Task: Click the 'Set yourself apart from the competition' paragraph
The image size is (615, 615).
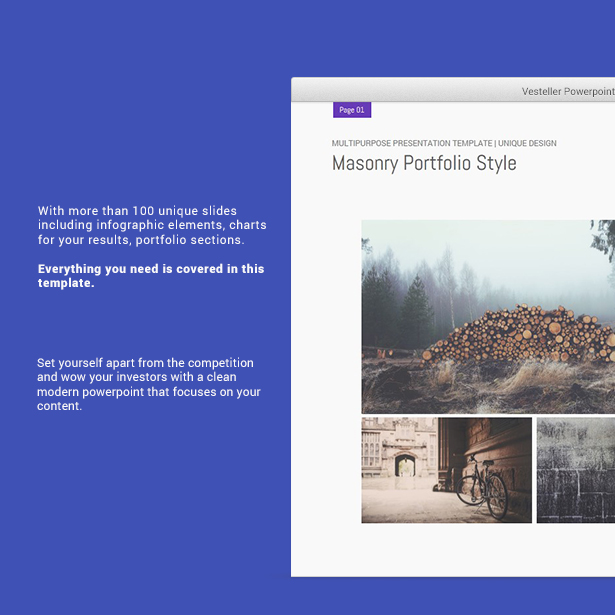Action: [148, 384]
